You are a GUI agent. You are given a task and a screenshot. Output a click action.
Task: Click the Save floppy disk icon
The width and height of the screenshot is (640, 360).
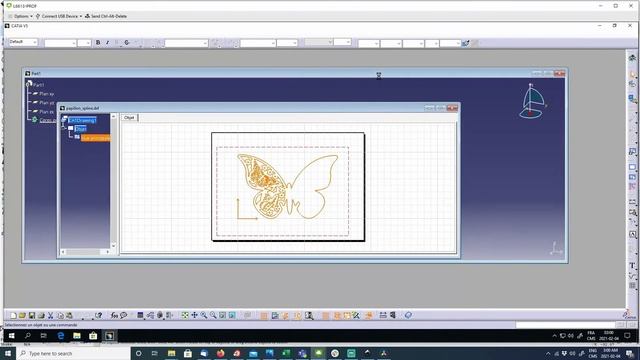tap(31, 315)
